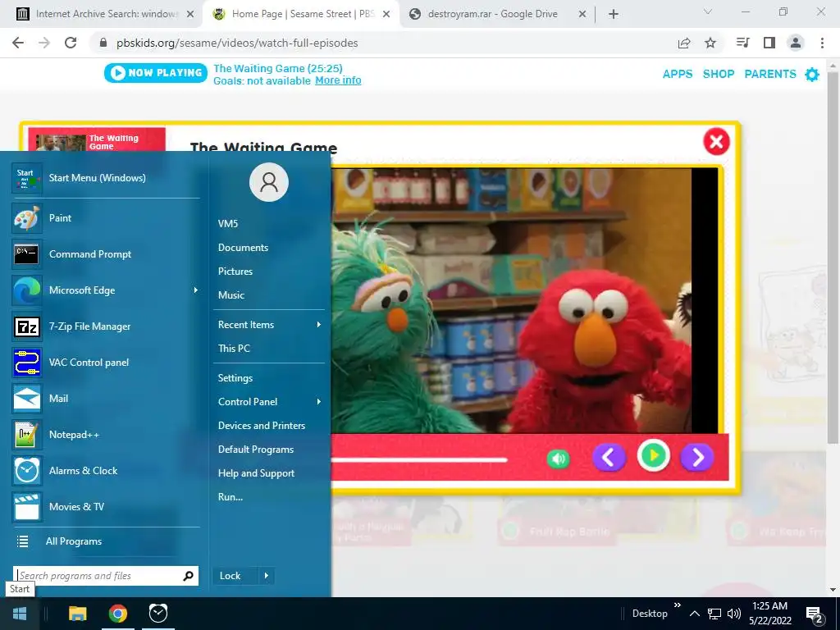Click the network tray icon

(714, 614)
